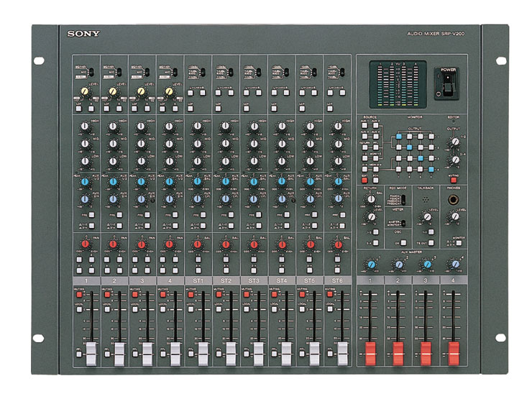Click the red PAN knob on channel 3
532x399 pixels.
141,244
